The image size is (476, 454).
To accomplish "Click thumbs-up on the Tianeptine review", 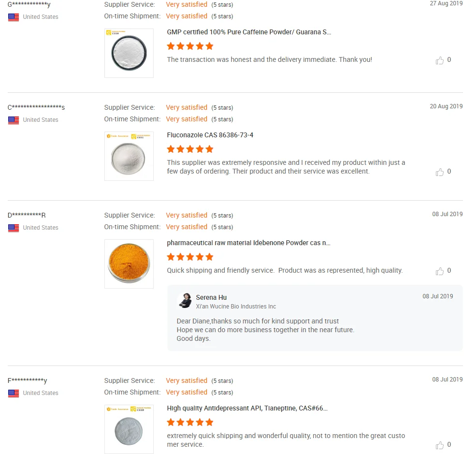I will tap(440, 445).
